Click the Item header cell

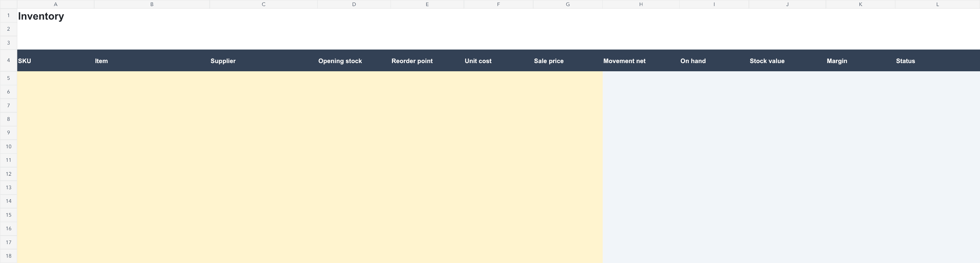point(152,61)
